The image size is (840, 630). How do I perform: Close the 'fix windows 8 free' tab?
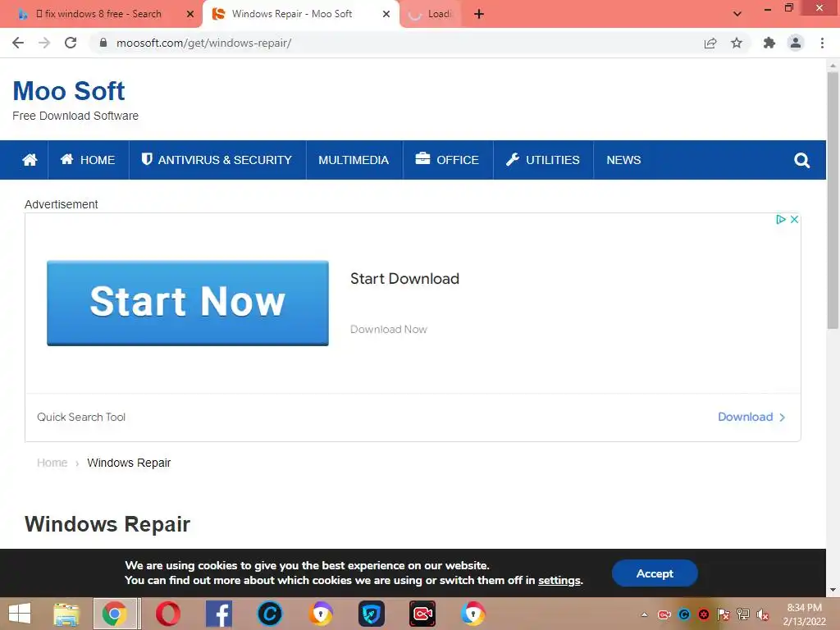(x=189, y=14)
